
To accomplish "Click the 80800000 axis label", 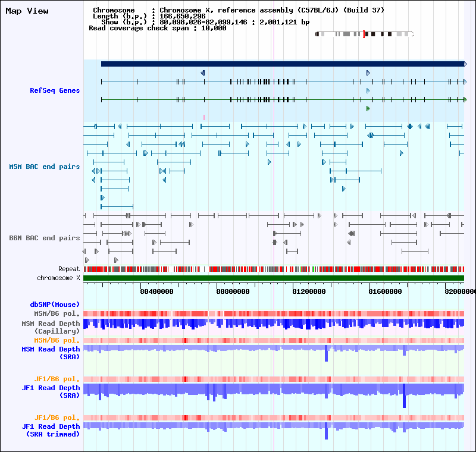I will [x=233, y=291].
